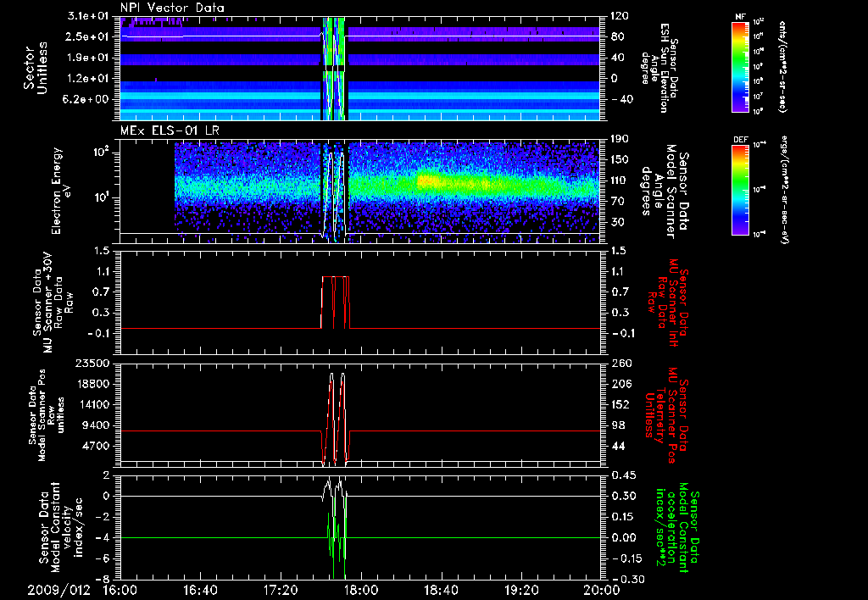
Task: Click the 260 telemetry axis tick
Action: point(620,364)
